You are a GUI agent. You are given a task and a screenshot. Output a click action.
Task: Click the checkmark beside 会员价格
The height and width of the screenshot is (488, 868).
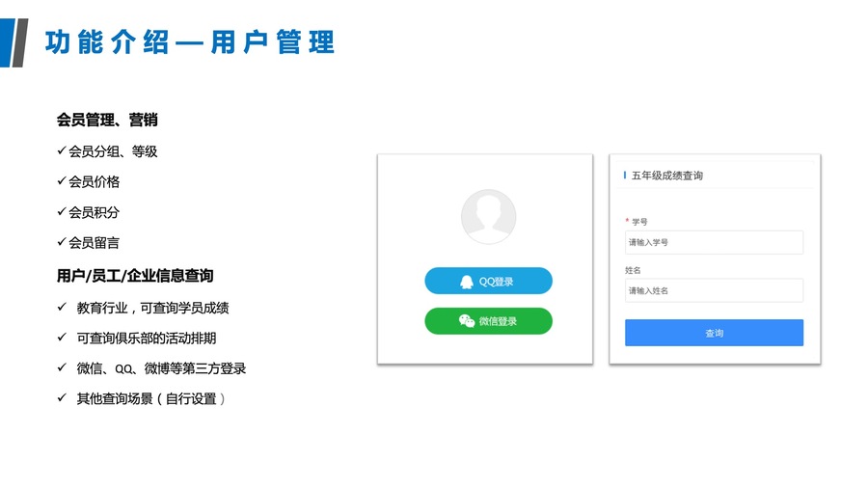pyautogui.click(x=62, y=181)
